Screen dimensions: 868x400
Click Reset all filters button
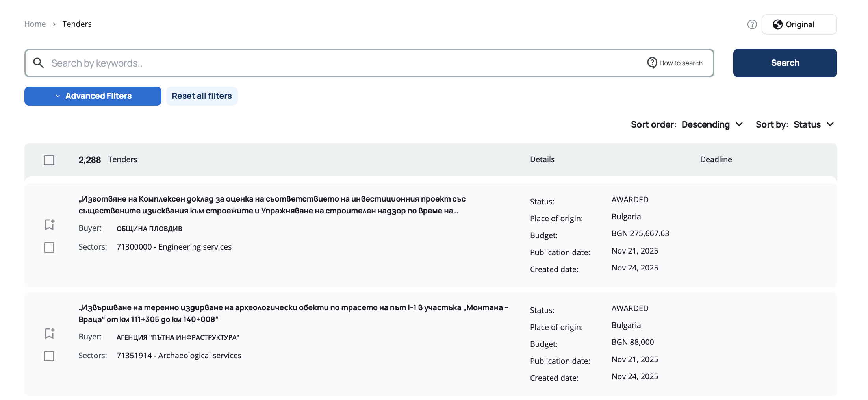tap(202, 96)
